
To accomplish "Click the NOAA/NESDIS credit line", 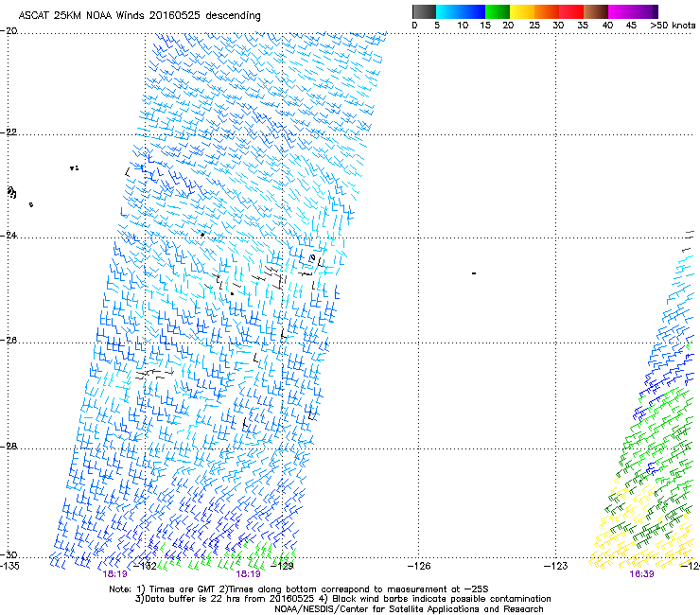I will tap(409, 609).
